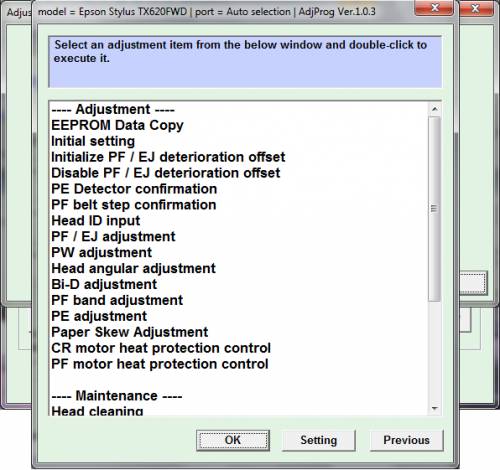Choose CR motor heat protection control
Screen dimensions: 500x470
(x=161, y=348)
